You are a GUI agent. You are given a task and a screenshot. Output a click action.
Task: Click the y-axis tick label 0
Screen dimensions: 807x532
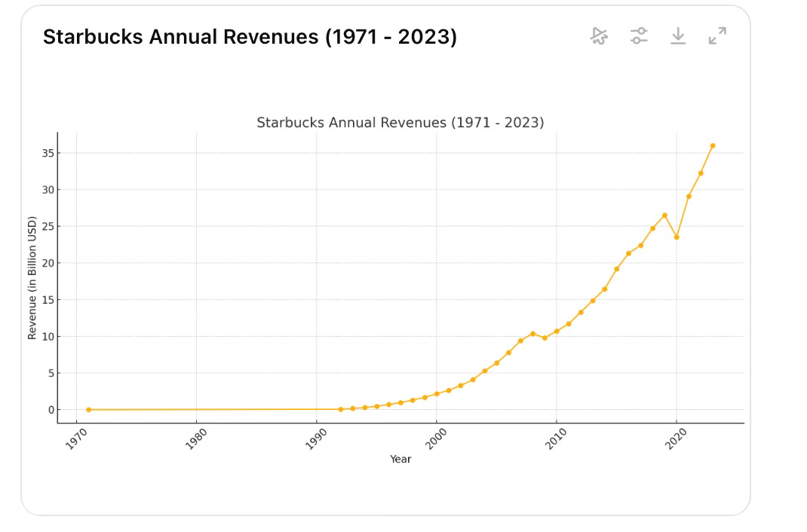(51, 410)
